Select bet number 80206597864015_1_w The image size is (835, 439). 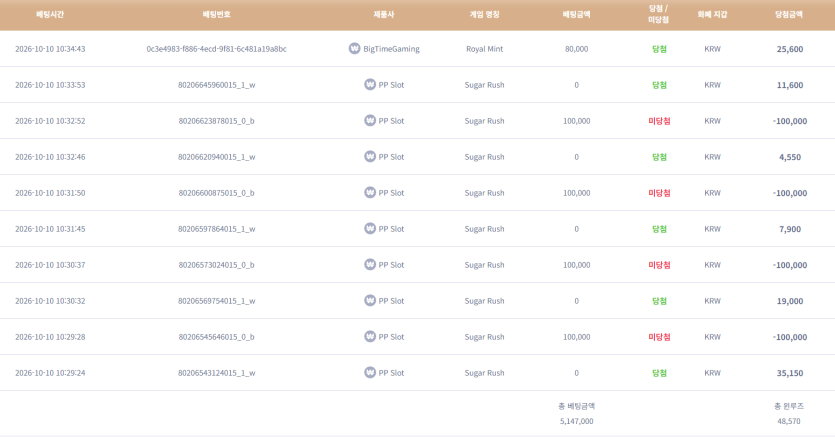pos(217,229)
